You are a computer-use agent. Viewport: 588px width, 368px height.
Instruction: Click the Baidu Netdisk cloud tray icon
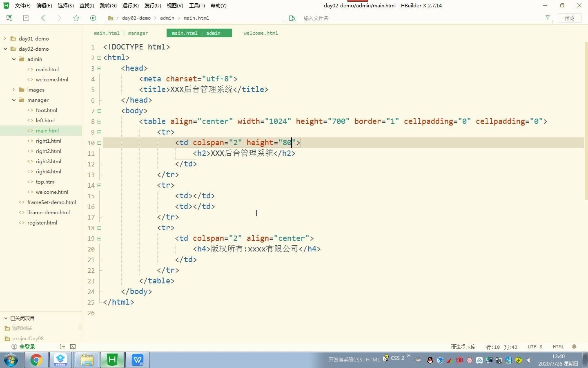479,360
